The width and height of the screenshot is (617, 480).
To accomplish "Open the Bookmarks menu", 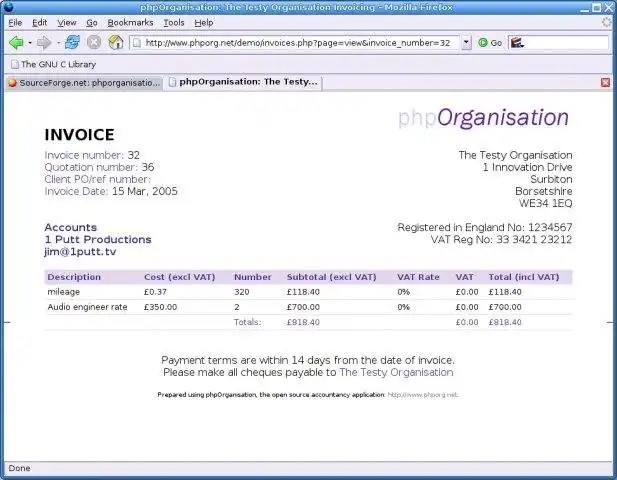I will click(x=130, y=23).
